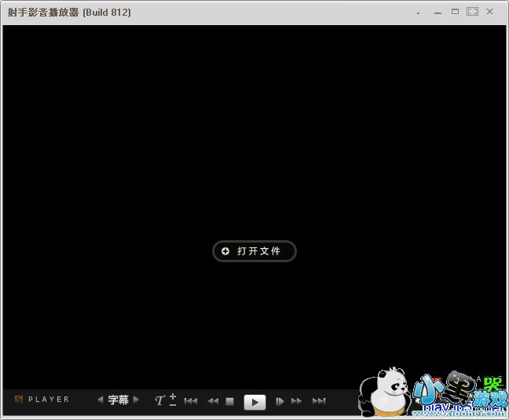
Task: Click the 打开文件 open file button
Action: pyautogui.click(x=255, y=251)
